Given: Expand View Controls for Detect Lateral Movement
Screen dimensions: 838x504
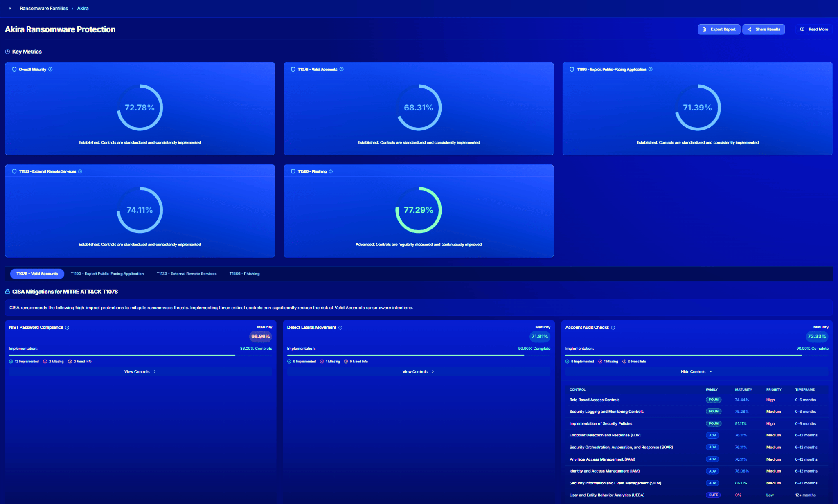Looking at the screenshot, I should [x=418, y=371].
